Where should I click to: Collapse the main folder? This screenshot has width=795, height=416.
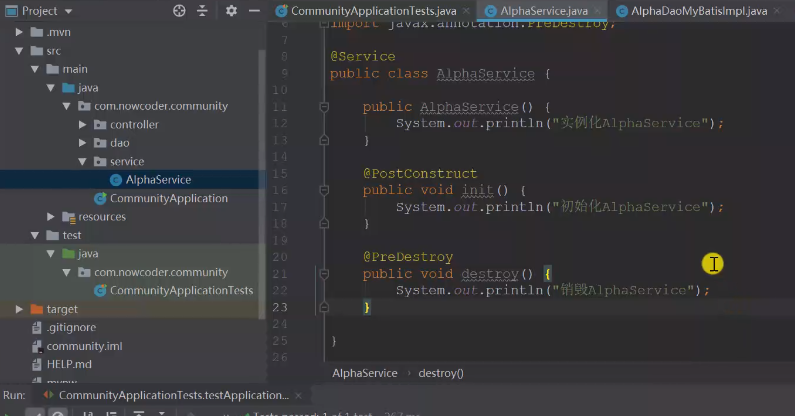[35, 69]
